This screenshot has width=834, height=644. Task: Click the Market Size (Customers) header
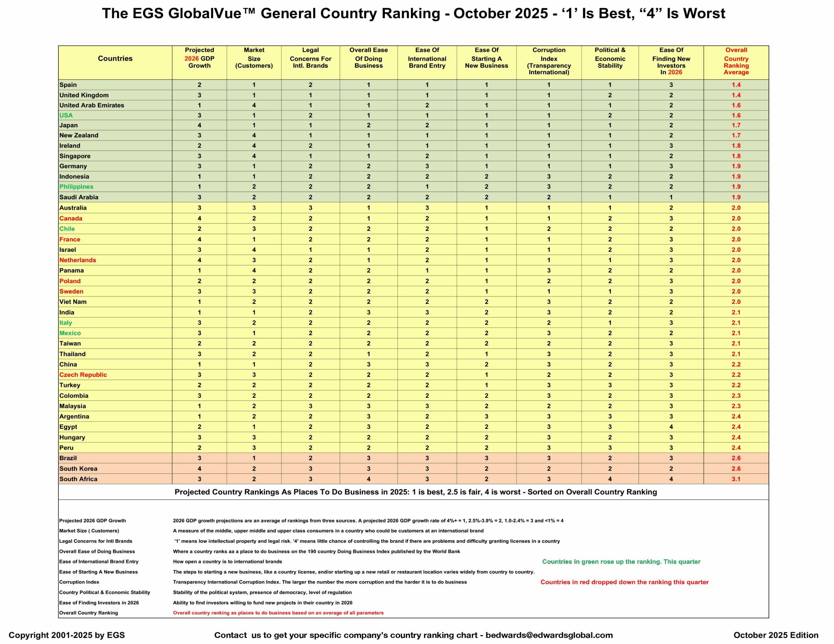254,58
